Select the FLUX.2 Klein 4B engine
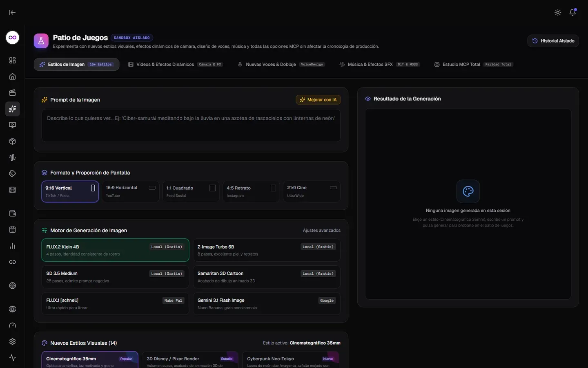 click(x=115, y=250)
